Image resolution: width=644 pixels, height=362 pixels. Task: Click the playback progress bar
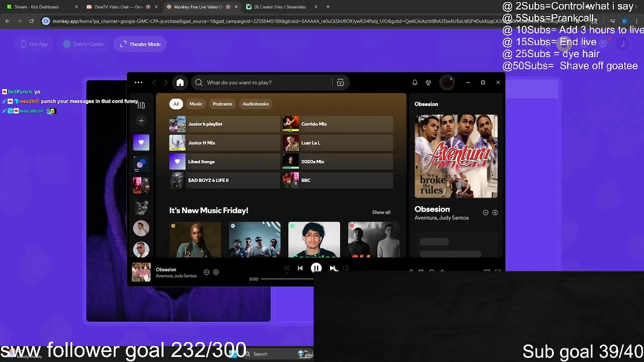coord(287,279)
